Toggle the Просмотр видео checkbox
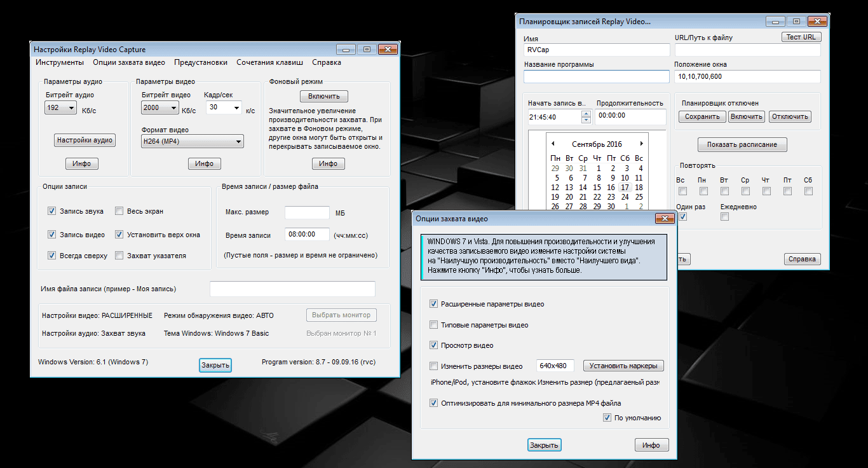 (x=433, y=345)
